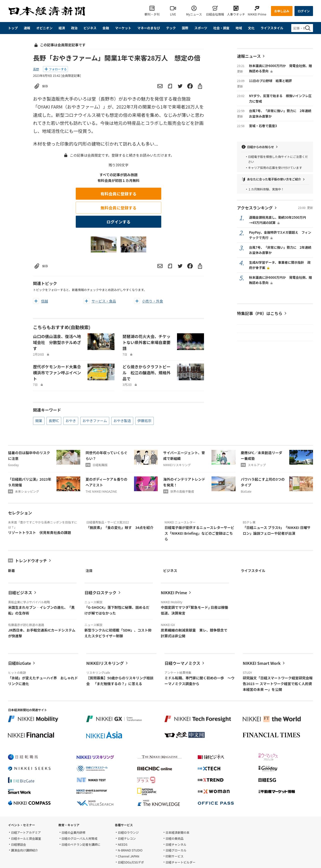Image resolution: width=321 pixels, height=868 pixels.
Task: Click the おやきファーム keyword tag
Action: tap(95, 421)
